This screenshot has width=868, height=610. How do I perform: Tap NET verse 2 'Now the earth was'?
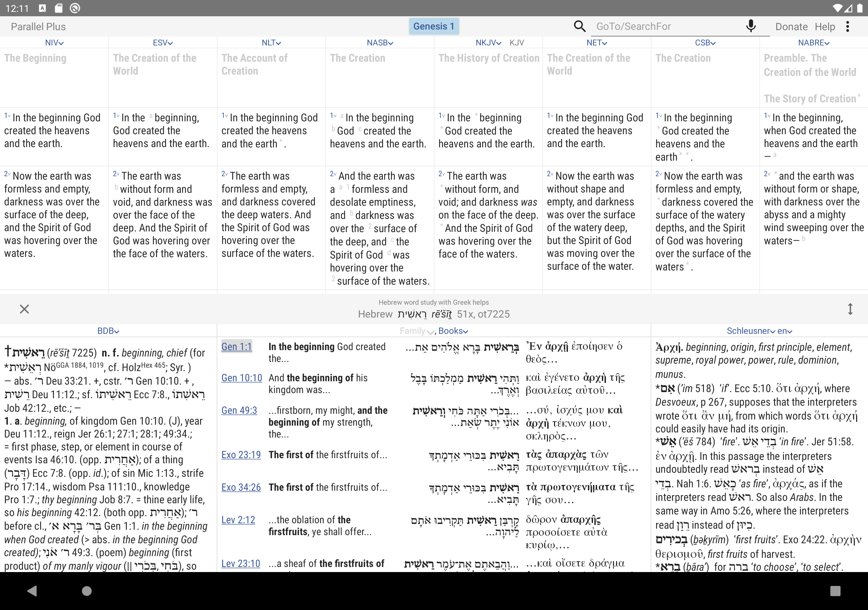click(595, 176)
